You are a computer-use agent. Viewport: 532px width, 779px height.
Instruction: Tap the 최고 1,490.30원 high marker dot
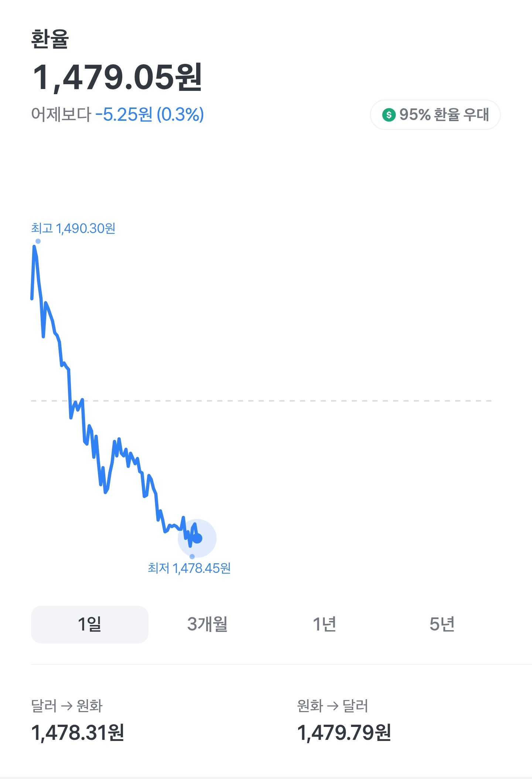[x=38, y=241]
